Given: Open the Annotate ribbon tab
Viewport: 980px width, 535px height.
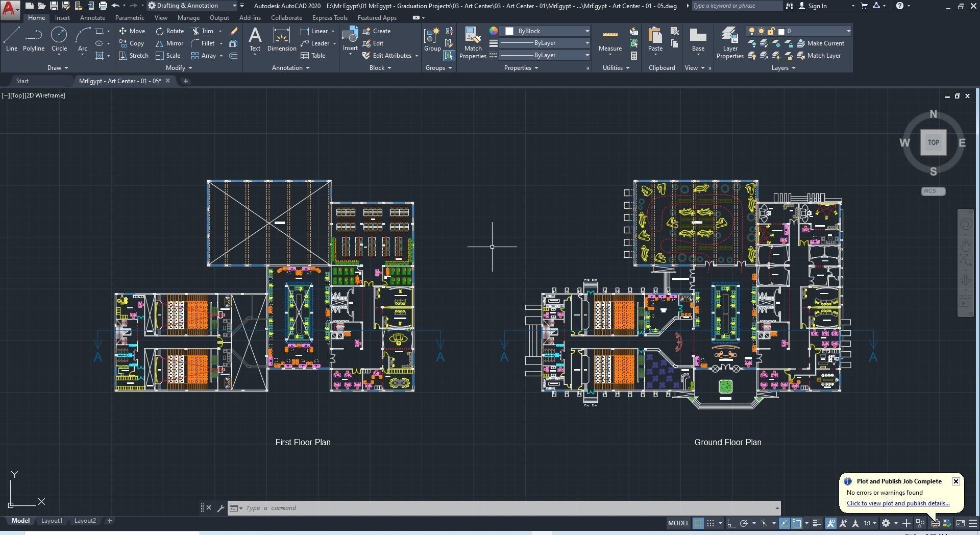Looking at the screenshot, I should 92,18.
